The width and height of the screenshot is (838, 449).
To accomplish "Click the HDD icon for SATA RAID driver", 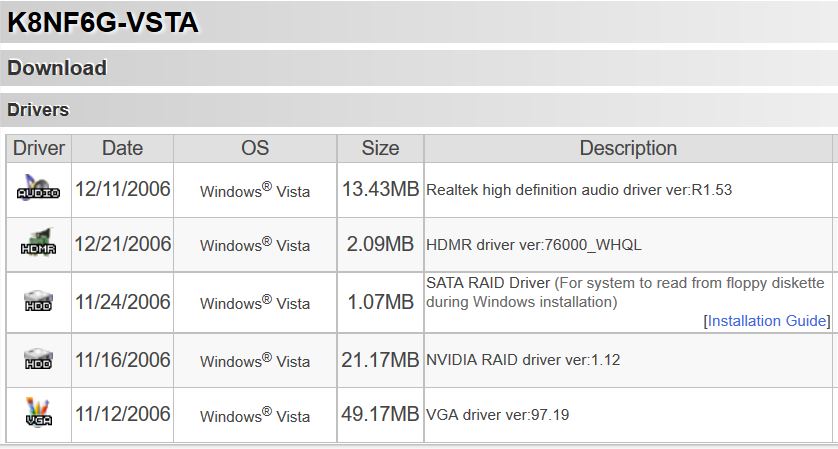I will click(38, 301).
